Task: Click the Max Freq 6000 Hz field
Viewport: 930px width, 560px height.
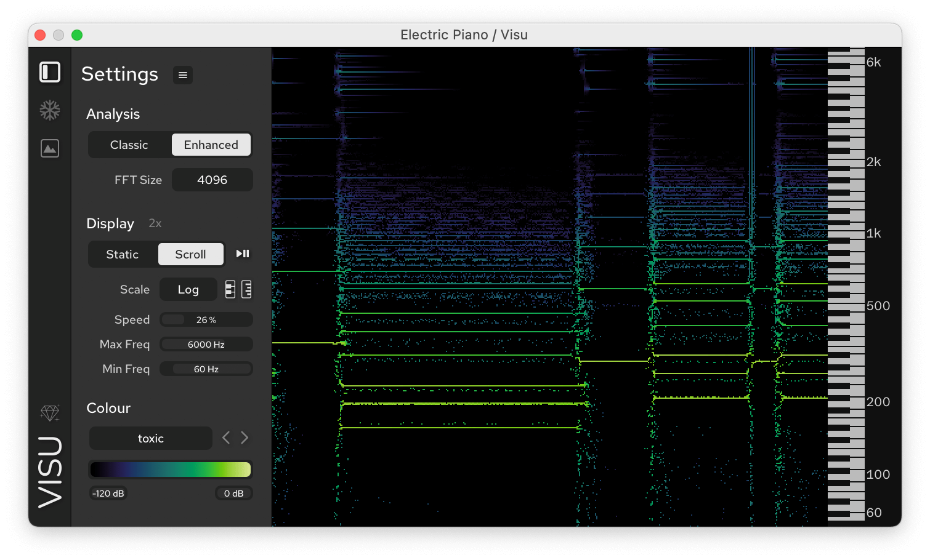Action: (x=206, y=345)
